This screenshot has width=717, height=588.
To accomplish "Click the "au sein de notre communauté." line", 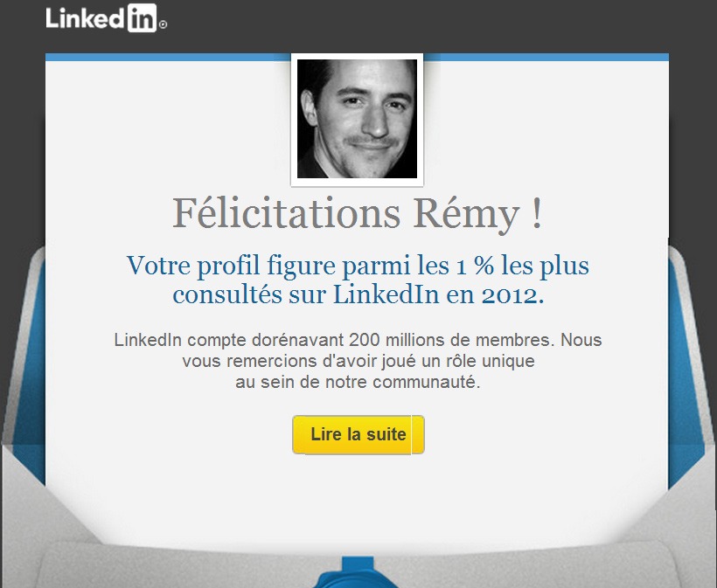I will point(358,382).
